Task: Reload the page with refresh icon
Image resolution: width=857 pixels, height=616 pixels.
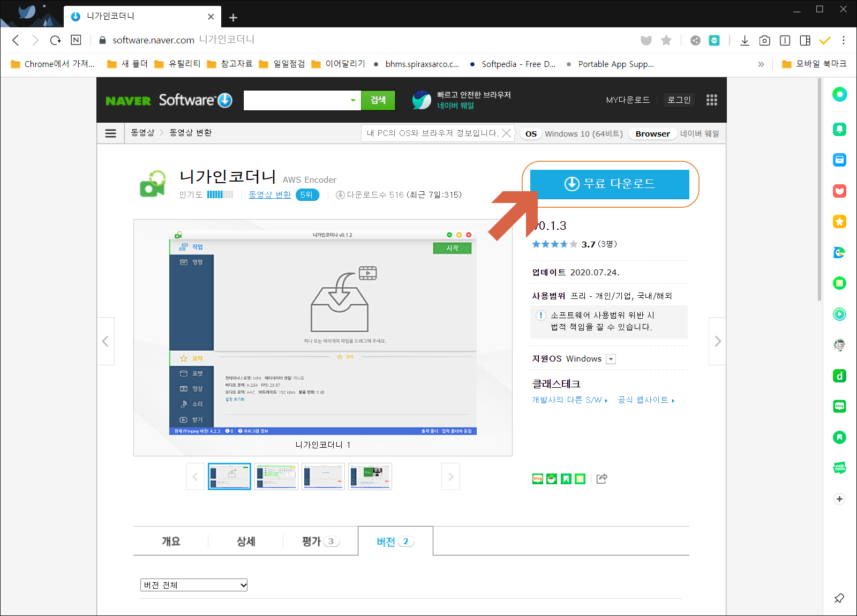Action: [55, 40]
